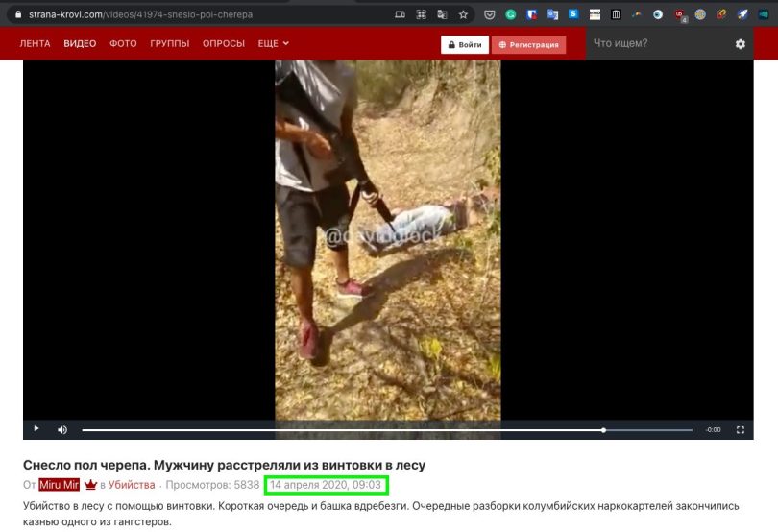Open the Grammarly extension icon

click(x=511, y=14)
